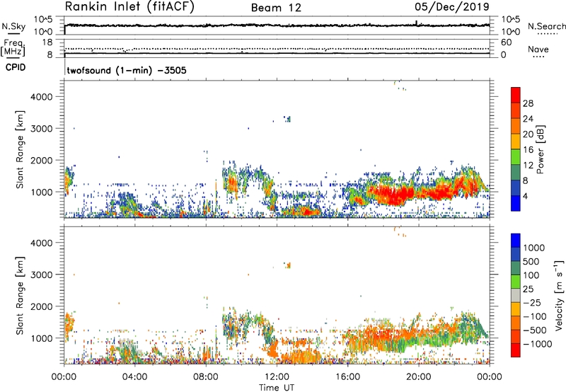Pick the yellow-green 12–16 dB Power bar segment
The height and width of the screenshot is (392, 566).
[x=516, y=157]
